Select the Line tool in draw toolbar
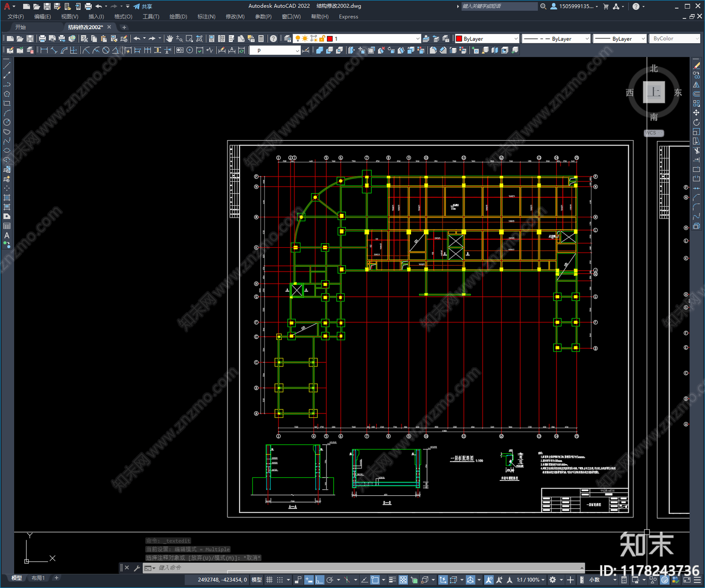The image size is (705, 588). pos(7,66)
